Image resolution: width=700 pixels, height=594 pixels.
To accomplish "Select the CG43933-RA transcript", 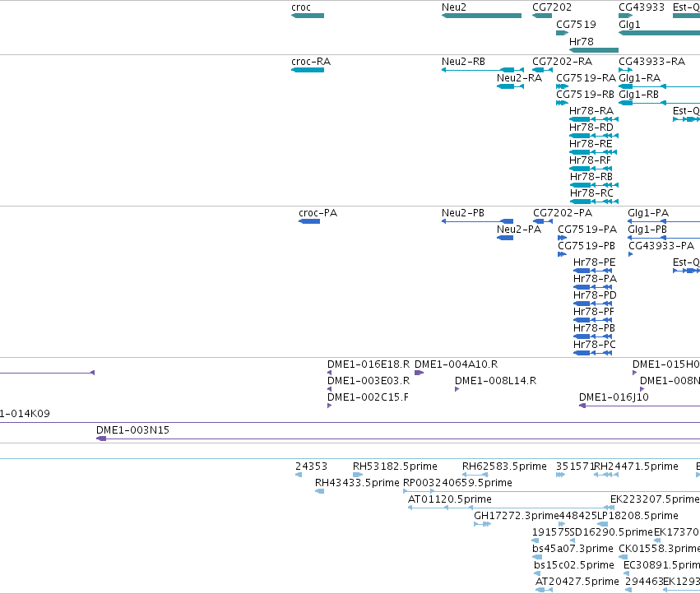I will click(625, 70).
